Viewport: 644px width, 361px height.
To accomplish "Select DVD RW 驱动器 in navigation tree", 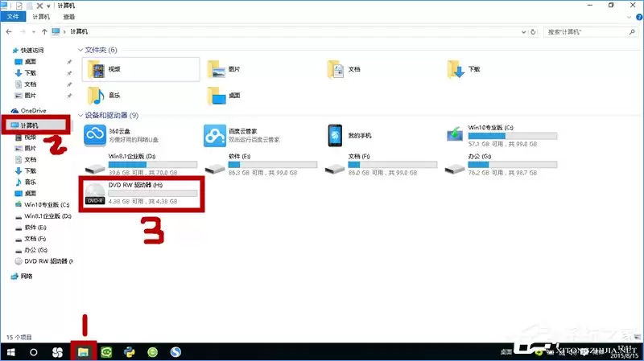I will click(43, 261).
